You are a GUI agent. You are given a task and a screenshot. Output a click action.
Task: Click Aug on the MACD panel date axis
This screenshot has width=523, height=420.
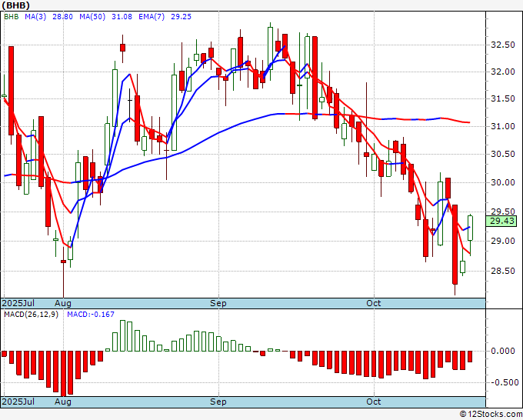pyautogui.click(x=63, y=402)
